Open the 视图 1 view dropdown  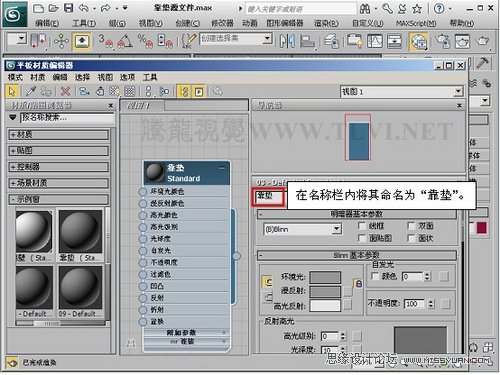click(401, 91)
